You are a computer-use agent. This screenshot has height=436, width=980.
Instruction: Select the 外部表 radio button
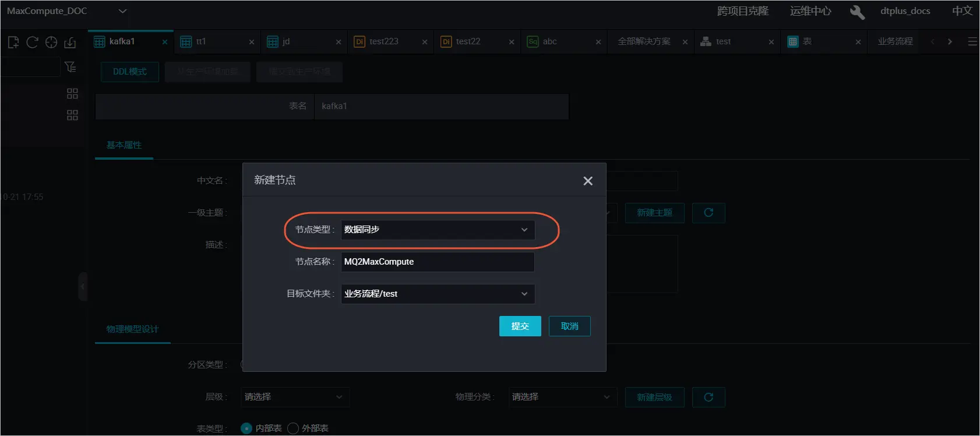[293, 428]
